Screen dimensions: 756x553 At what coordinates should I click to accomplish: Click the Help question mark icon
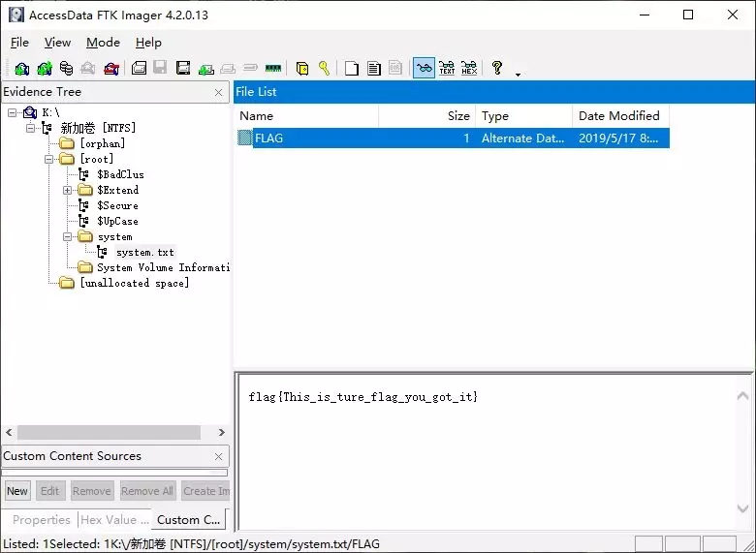497,68
